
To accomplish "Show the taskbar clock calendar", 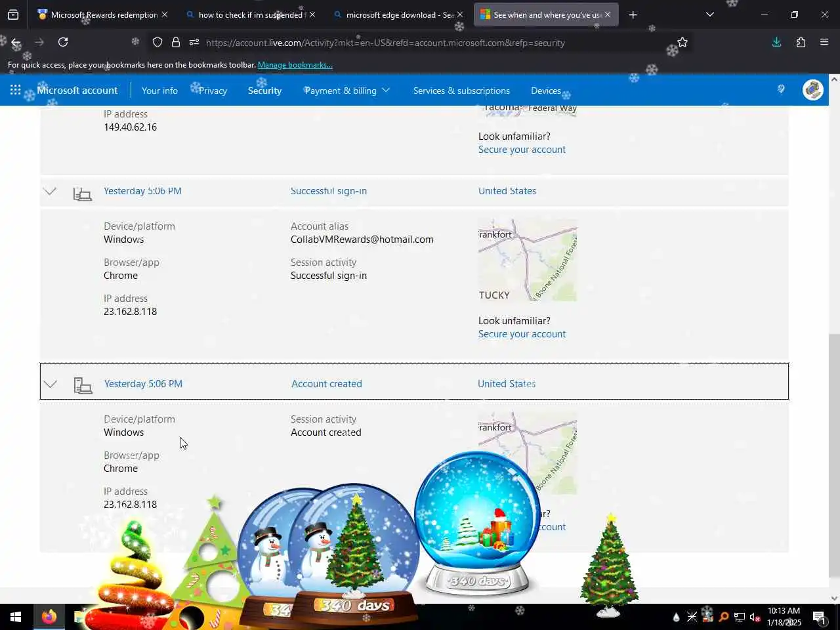I will pyautogui.click(x=784, y=617).
